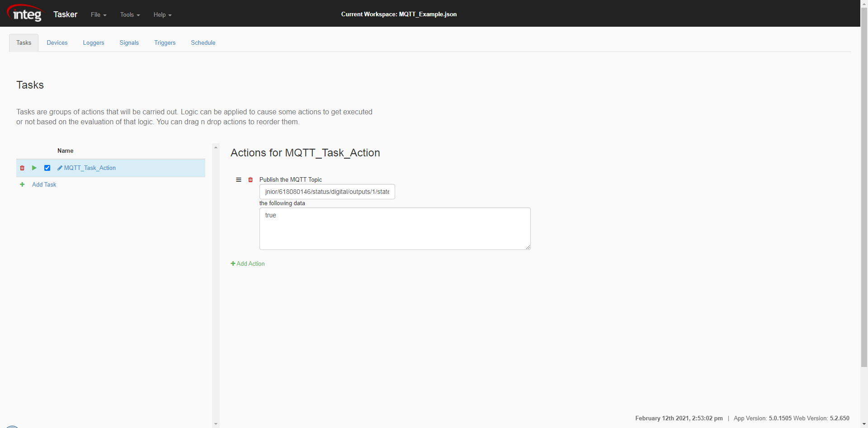Go to the Triggers tab
Image resolution: width=868 pixels, height=428 pixels.
[165, 42]
